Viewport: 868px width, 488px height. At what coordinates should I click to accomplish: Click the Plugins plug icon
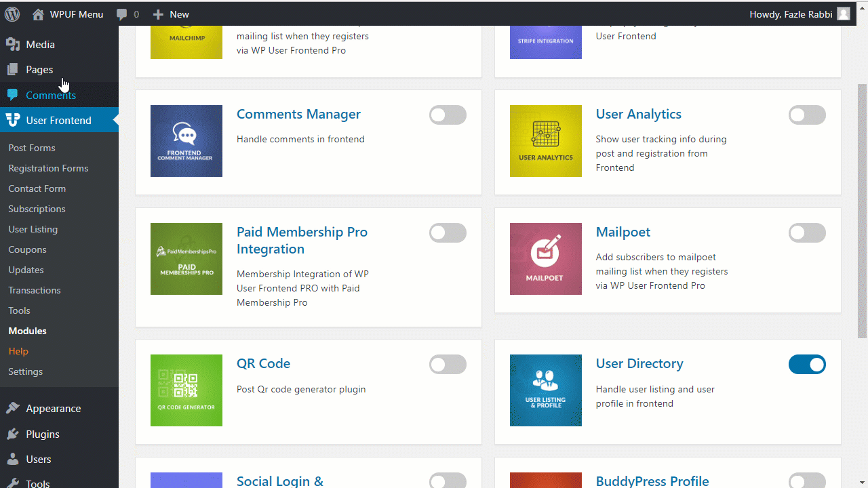(x=13, y=434)
